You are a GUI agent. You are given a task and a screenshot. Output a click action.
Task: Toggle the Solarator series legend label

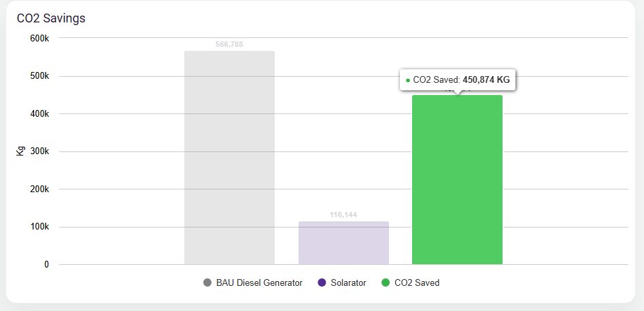click(348, 282)
